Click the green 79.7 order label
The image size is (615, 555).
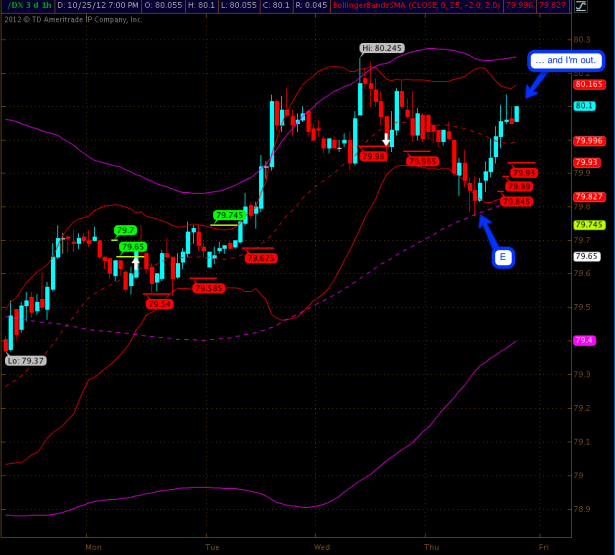click(125, 230)
